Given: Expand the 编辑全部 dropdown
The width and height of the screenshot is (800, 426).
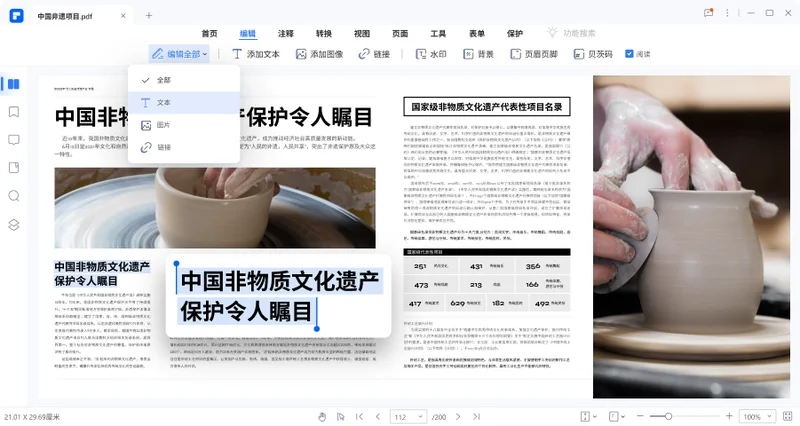Looking at the screenshot, I should coord(180,54).
